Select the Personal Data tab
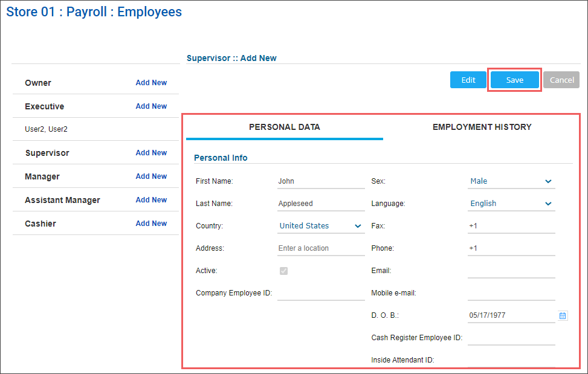This screenshot has width=588, height=374. [x=284, y=127]
